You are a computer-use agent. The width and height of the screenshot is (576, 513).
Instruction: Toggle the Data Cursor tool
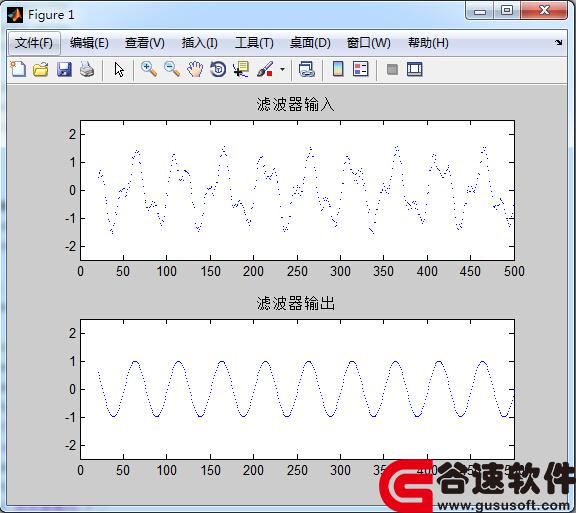241,69
